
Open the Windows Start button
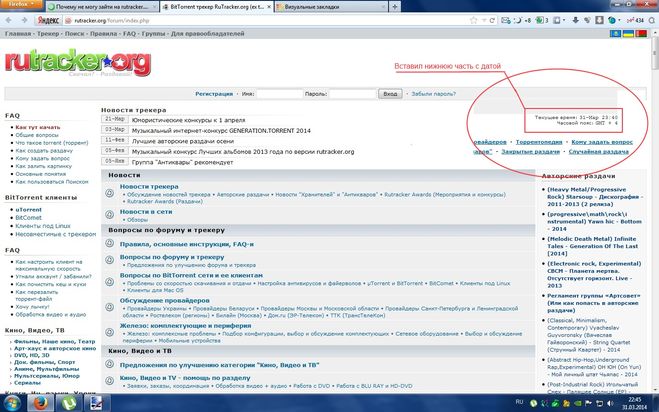[11, 404]
